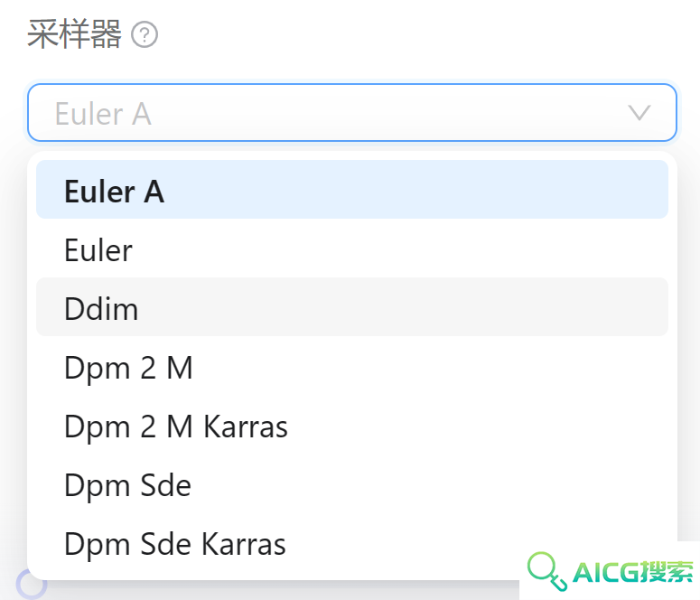Pick Ddim from the sampler list
Image resolution: width=700 pixels, height=600 pixels.
click(x=351, y=307)
